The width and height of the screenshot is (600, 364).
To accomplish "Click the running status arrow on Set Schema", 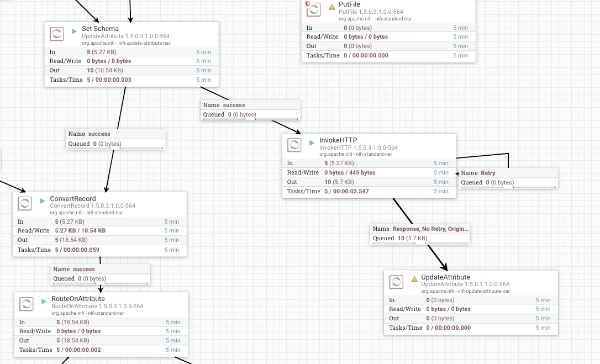I will [x=74, y=31].
